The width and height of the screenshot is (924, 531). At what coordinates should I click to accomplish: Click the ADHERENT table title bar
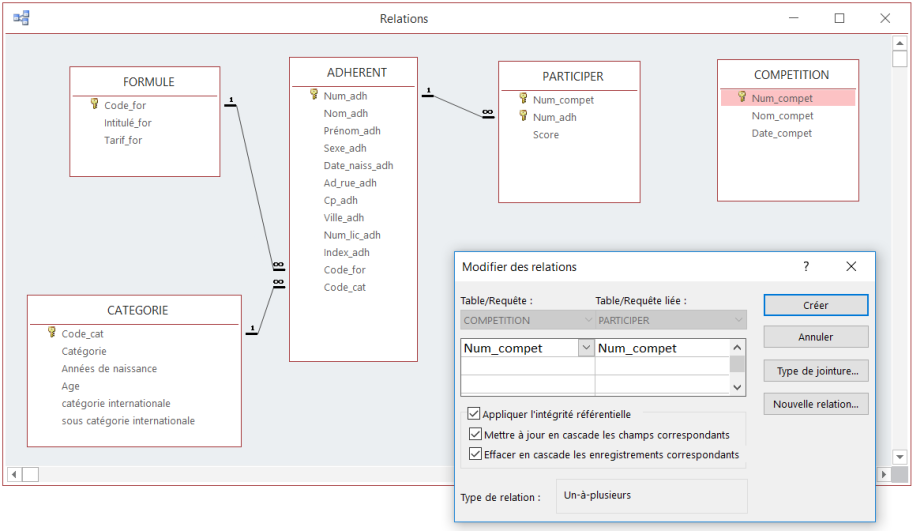(x=354, y=72)
